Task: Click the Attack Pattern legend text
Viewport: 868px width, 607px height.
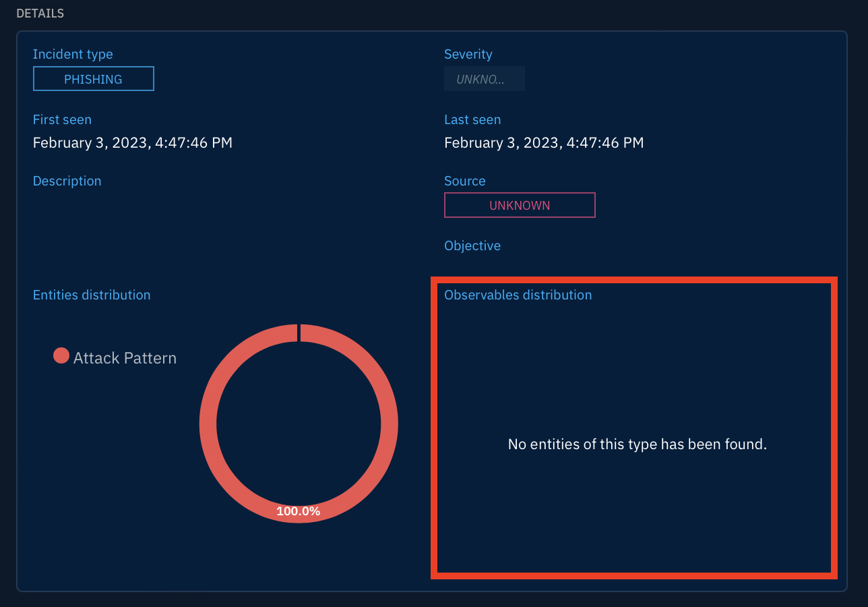Action: point(124,357)
